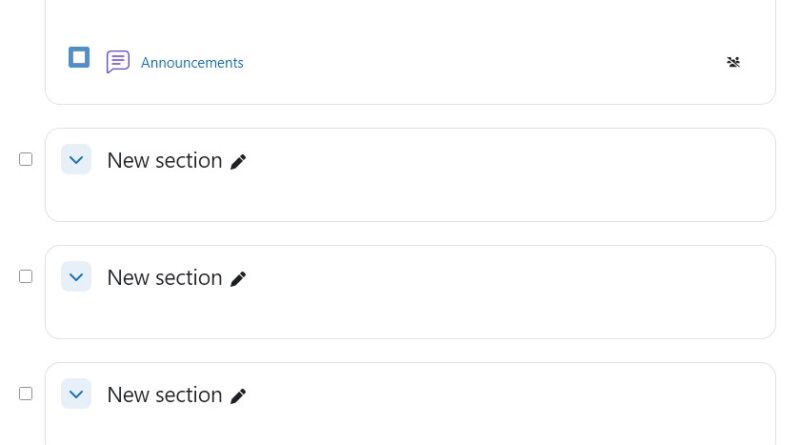Open the Announcements forum icon
Screen dimensions: 800x445
point(118,62)
